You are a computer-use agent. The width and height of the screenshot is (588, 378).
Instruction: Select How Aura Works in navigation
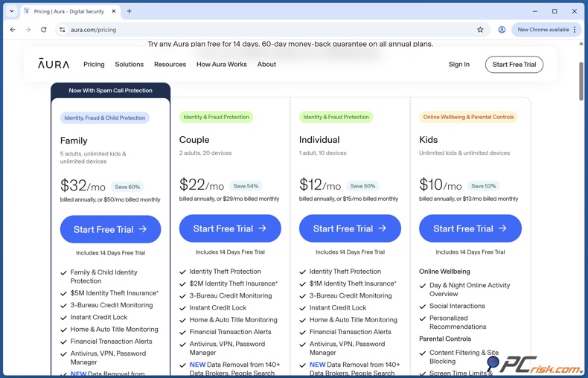coord(221,65)
